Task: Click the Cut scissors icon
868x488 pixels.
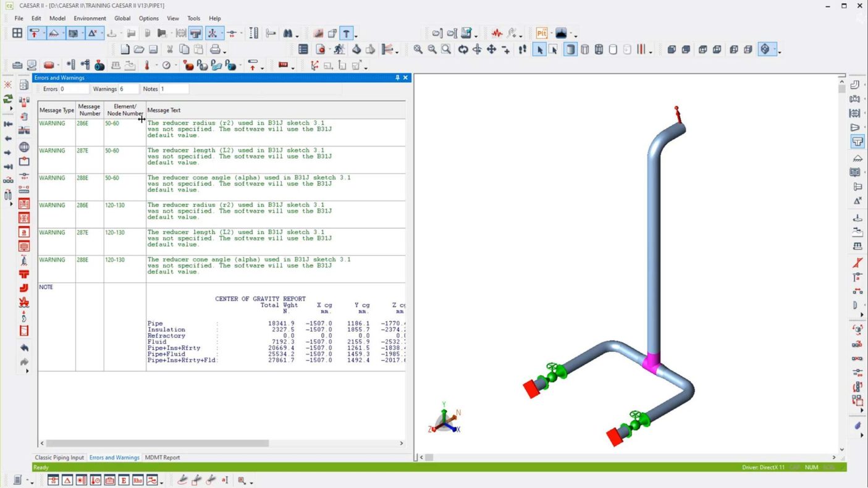Action: 170,49
